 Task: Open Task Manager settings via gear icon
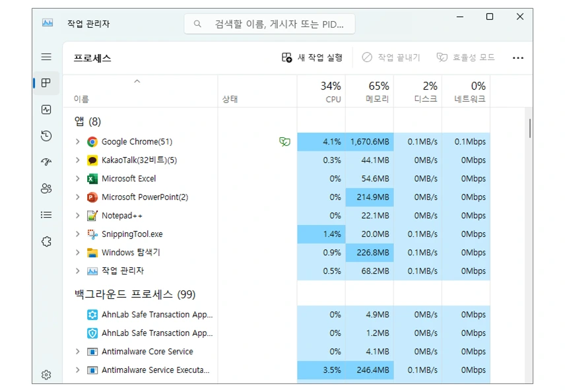[x=46, y=374]
